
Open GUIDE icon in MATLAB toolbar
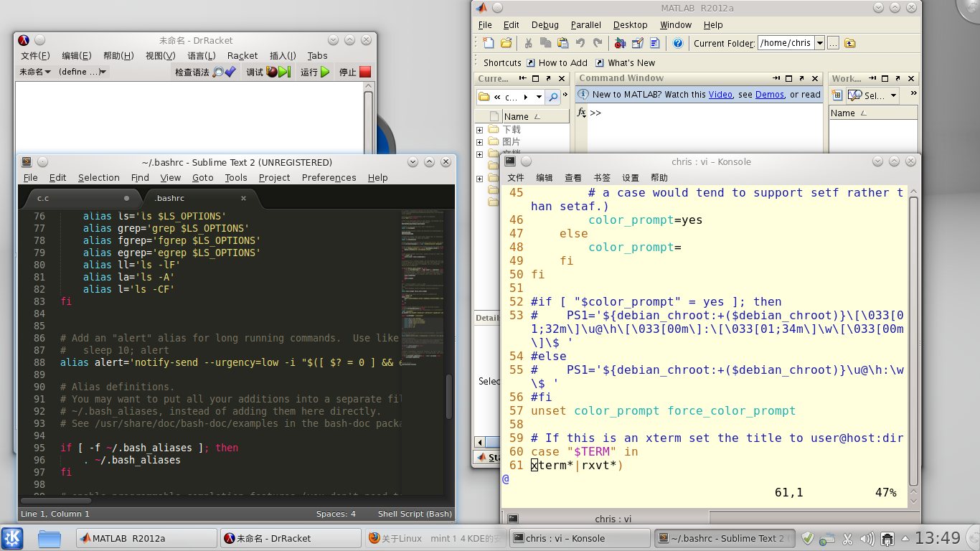pos(638,43)
